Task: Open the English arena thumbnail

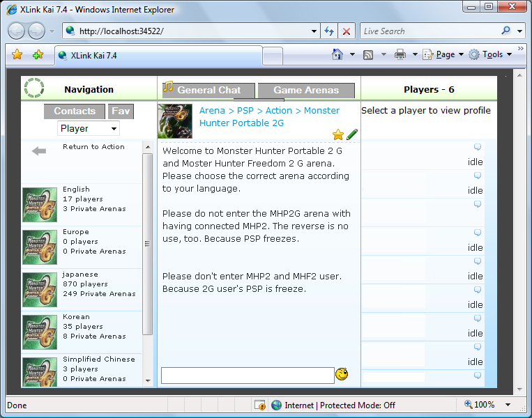Action: pos(40,205)
